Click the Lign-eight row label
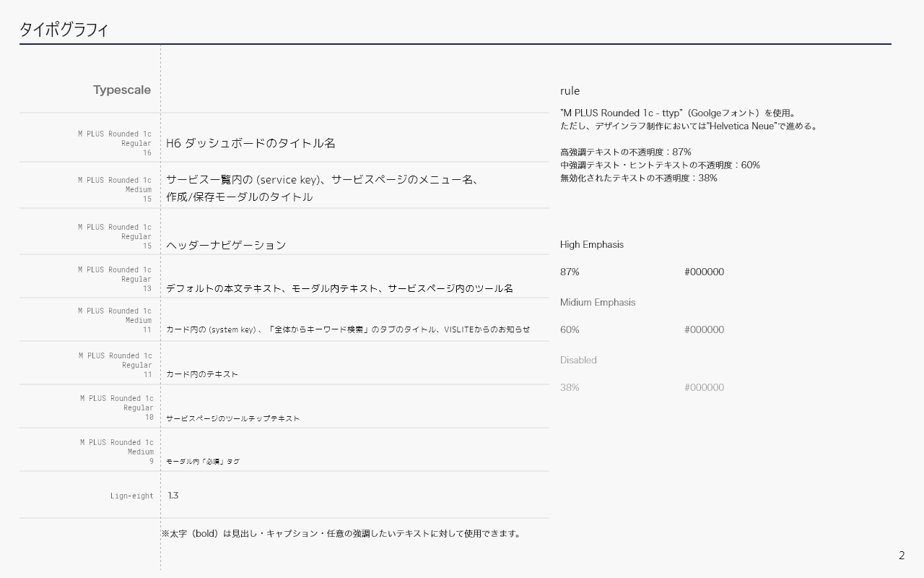Image resolution: width=924 pixels, height=578 pixels. pos(131,496)
